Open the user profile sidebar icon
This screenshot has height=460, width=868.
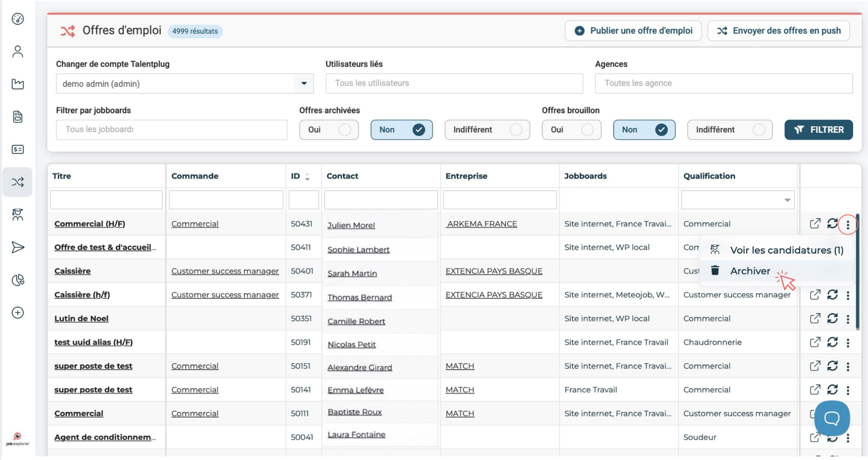pyautogui.click(x=18, y=51)
